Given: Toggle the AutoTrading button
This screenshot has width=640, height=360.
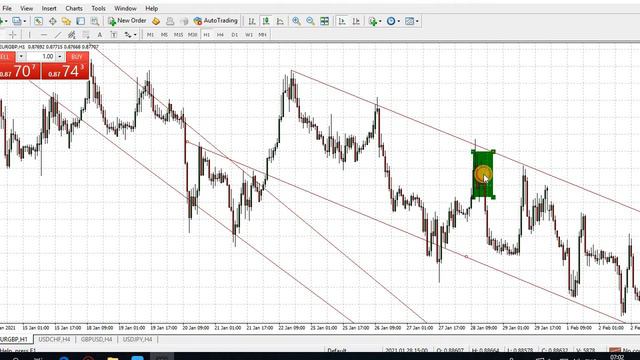Looking at the screenshot, I should click(216, 21).
